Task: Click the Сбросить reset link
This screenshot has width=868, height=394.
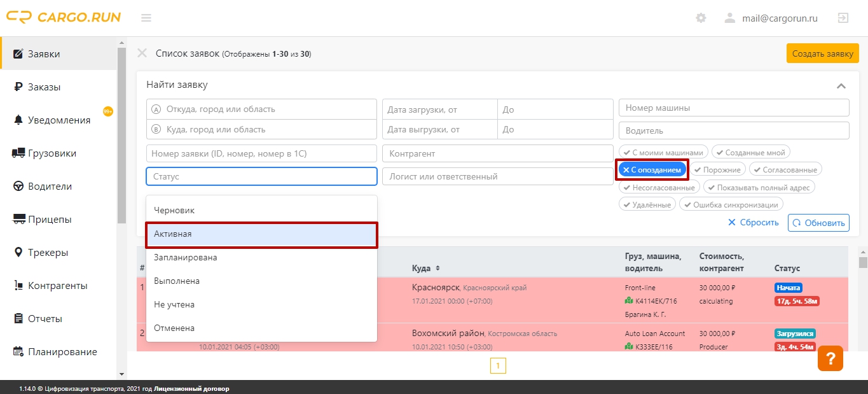Action: (x=753, y=223)
